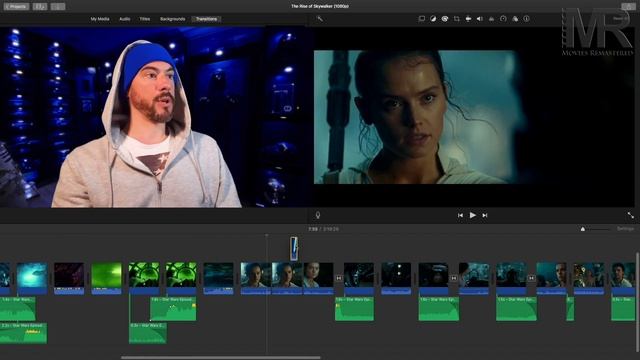Switch to the My Media tab
This screenshot has width=640, height=360.
[x=100, y=19]
